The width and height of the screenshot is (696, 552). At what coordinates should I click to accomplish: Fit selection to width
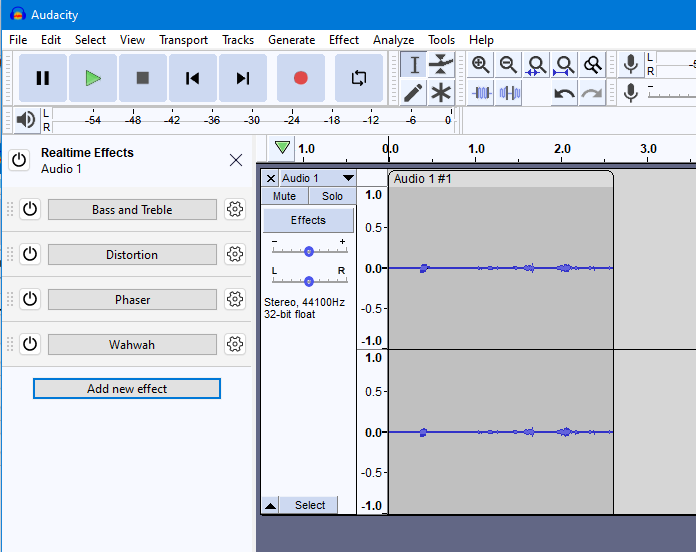click(x=537, y=65)
